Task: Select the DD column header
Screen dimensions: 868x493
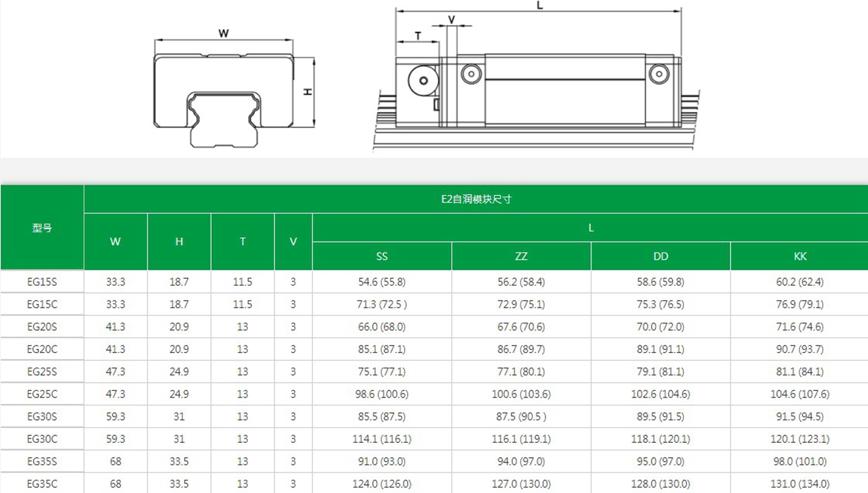Action: (x=660, y=257)
